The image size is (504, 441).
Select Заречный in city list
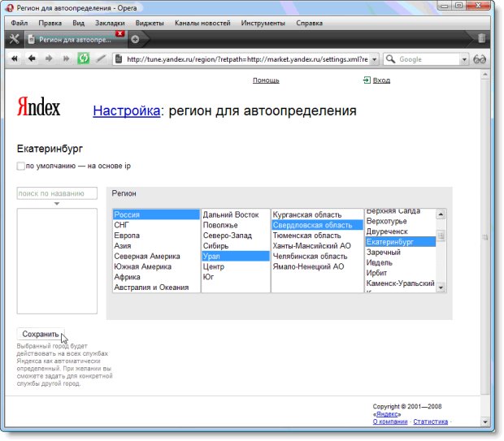pos(401,252)
